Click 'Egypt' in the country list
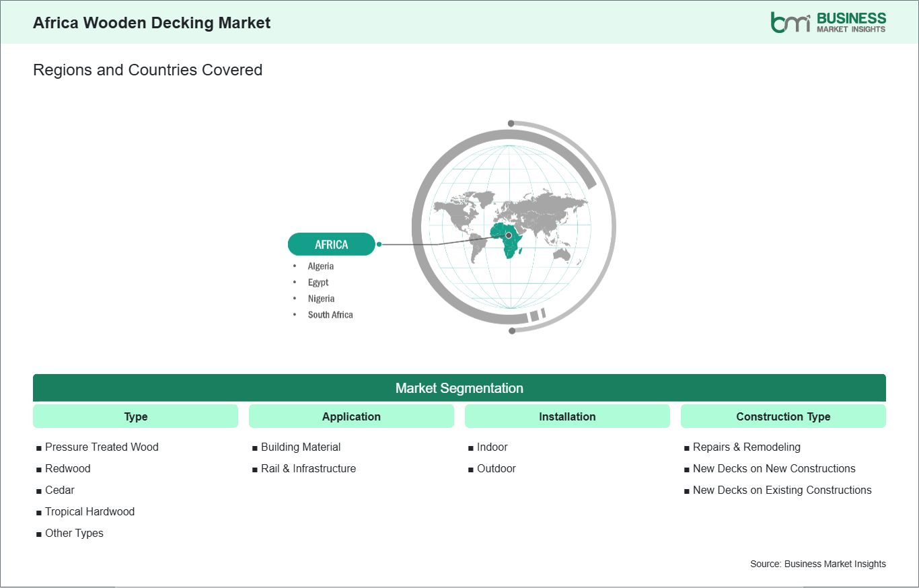This screenshot has width=919, height=588. coord(318,283)
